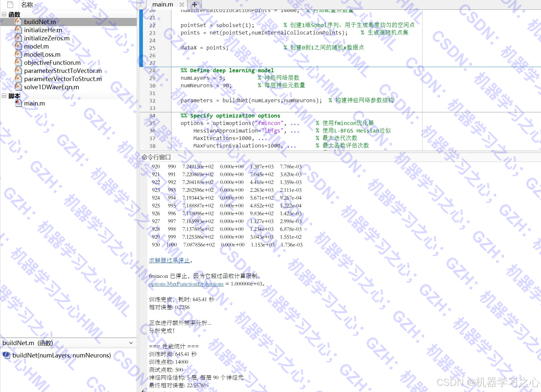
Task: Select modelLoss.m in the file list
Action: point(42,54)
